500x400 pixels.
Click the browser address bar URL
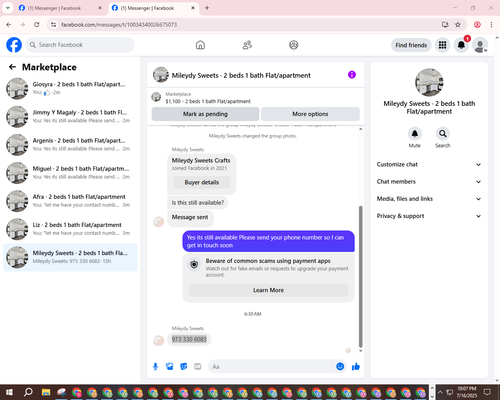[119, 25]
